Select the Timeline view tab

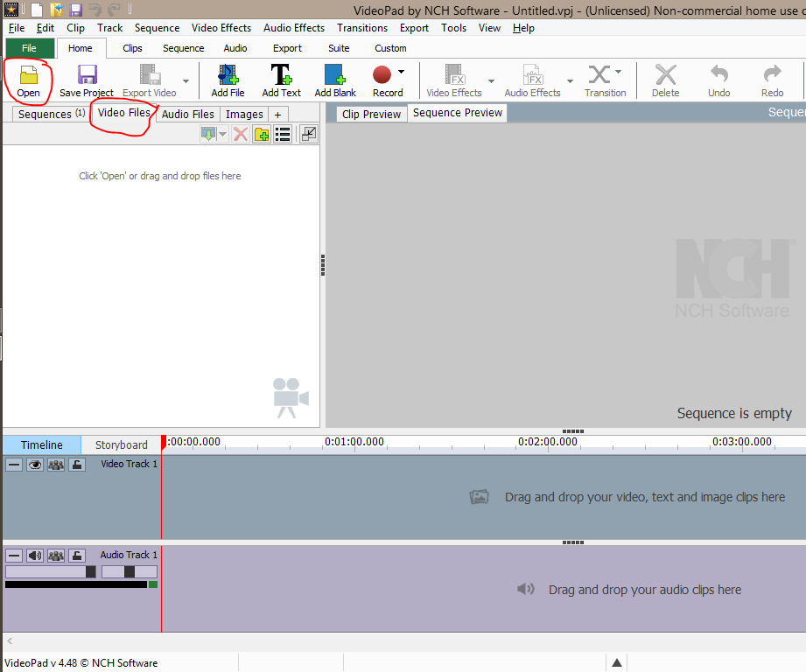pos(42,444)
